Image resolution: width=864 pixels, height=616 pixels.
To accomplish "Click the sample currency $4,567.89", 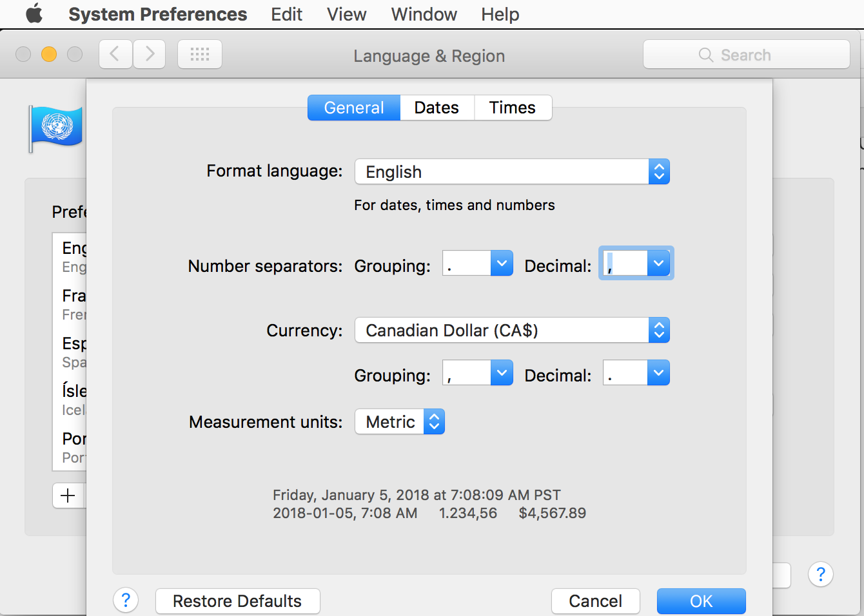I will (553, 513).
